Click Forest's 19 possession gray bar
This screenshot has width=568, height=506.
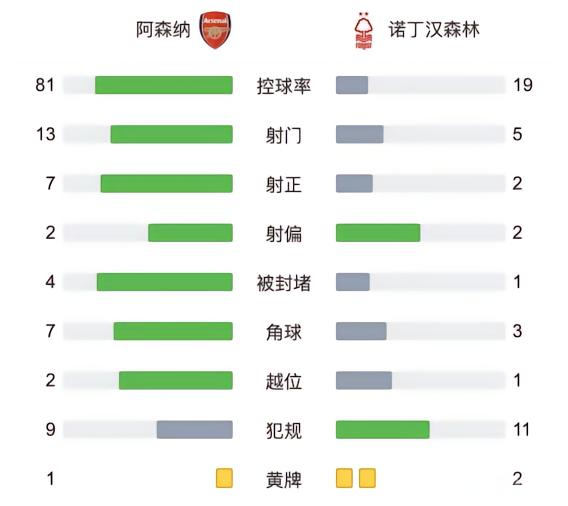click(x=352, y=85)
